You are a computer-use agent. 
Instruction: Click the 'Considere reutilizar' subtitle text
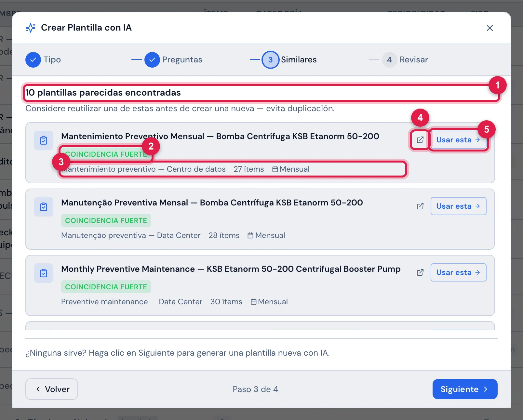(x=180, y=109)
